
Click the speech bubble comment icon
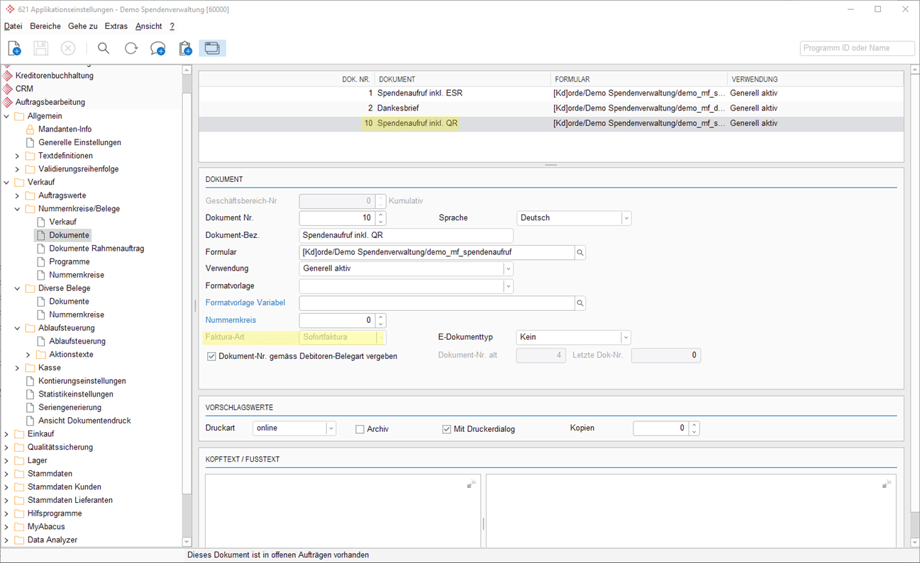[x=157, y=48]
